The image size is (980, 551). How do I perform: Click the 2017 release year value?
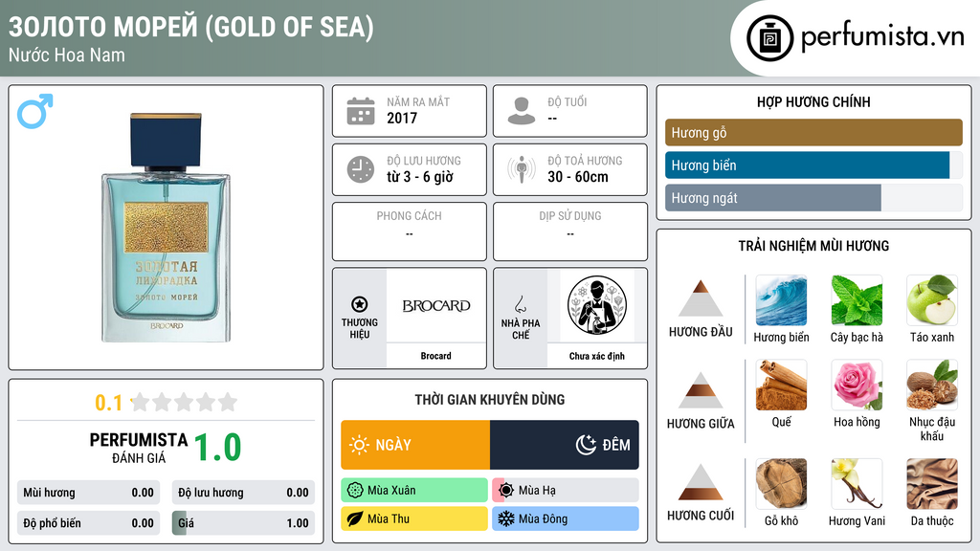pyautogui.click(x=402, y=118)
